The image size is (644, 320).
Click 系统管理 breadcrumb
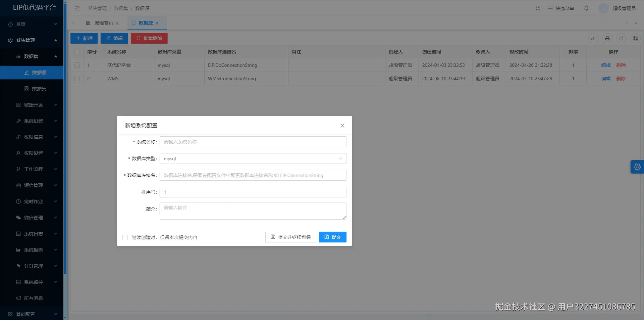click(97, 8)
